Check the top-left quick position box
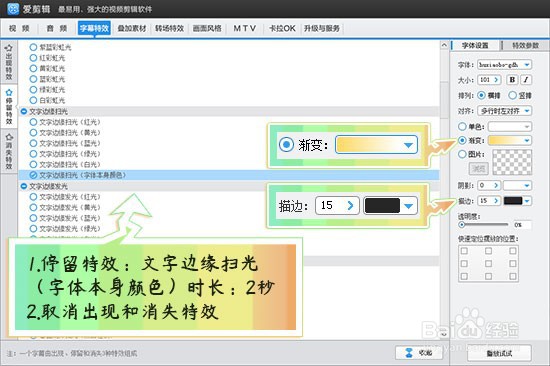550x366 pixels. pyautogui.click(x=464, y=251)
